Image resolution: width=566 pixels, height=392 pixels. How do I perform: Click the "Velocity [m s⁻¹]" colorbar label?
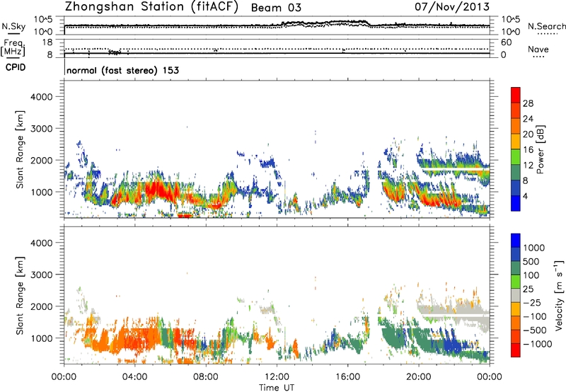click(559, 295)
